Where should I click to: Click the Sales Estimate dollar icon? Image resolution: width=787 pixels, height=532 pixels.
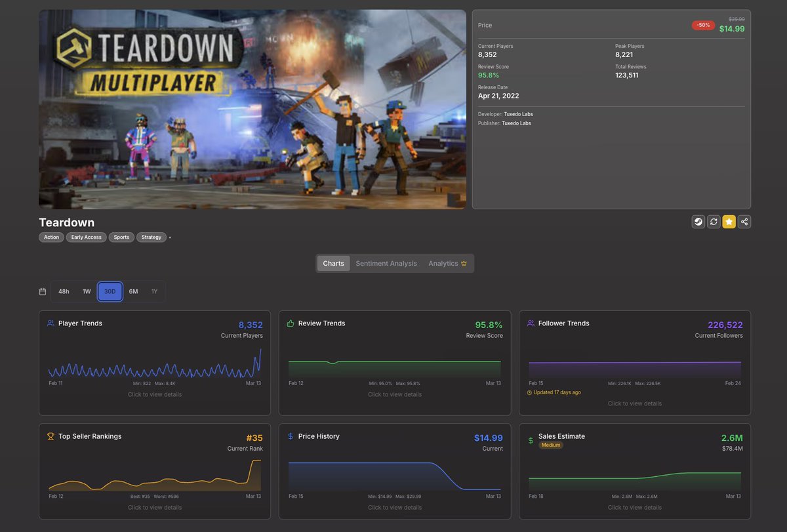tap(531, 441)
